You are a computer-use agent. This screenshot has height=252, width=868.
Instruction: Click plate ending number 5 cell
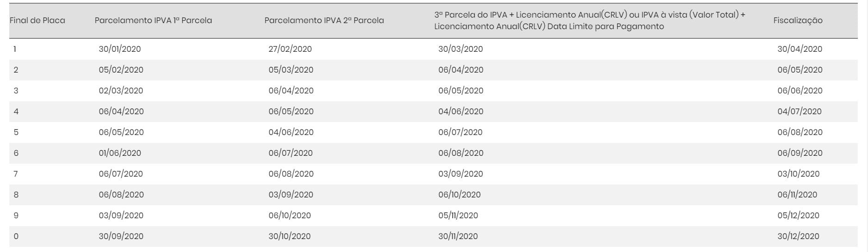tap(16, 132)
